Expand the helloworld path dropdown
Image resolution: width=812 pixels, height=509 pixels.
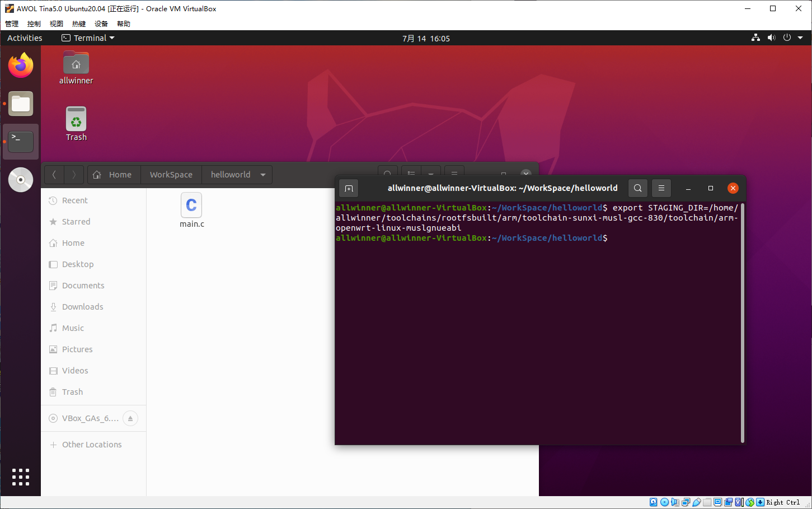click(263, 175)
